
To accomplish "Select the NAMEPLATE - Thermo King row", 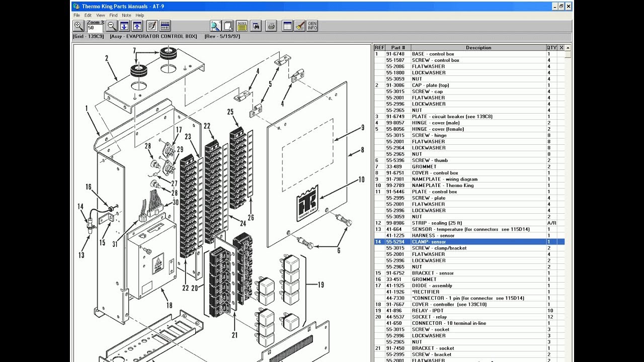I will (469, 186).
